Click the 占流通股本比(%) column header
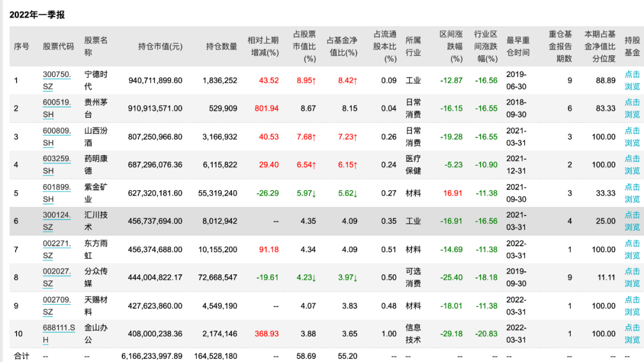Viewport: 644px width, 362px height. pyautogui.click(x=385, y=47)
